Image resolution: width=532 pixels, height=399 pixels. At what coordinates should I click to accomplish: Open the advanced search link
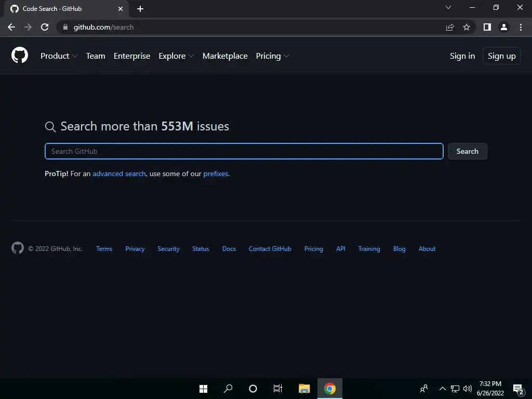[x=119, y=174]
